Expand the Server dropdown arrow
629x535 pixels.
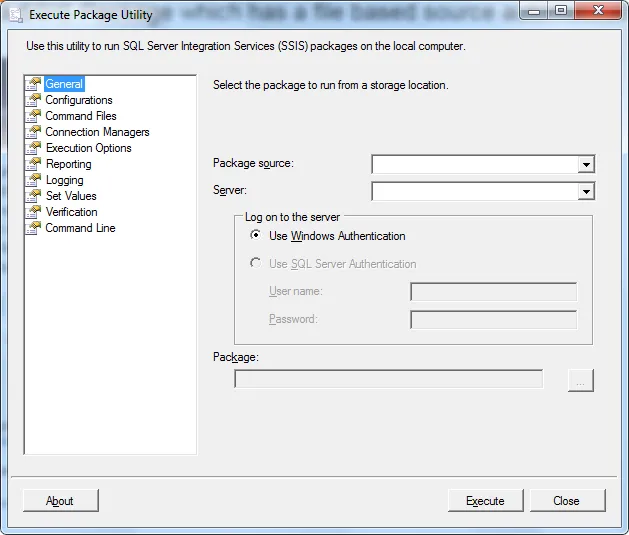click(x=586, y=191)
